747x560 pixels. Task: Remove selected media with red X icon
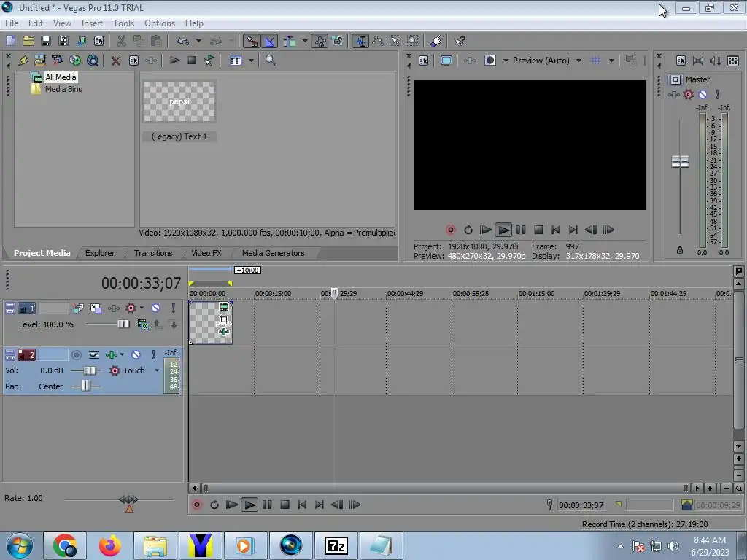click(115, 61)
